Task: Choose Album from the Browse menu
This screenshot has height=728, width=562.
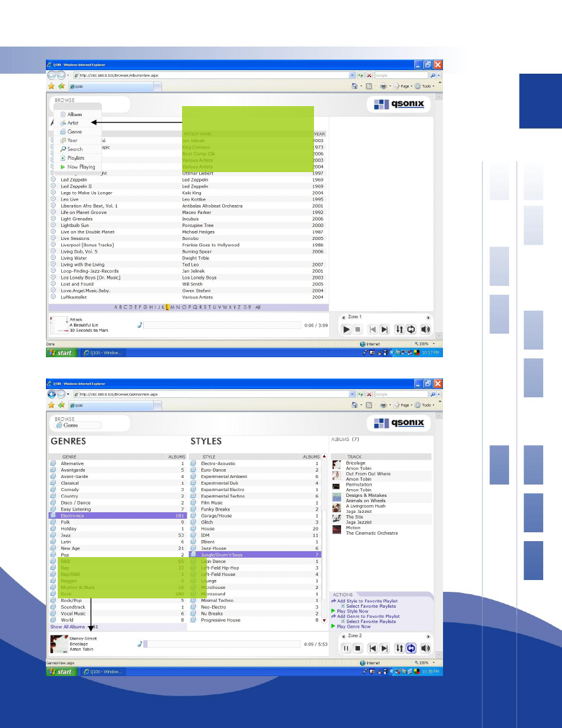Action: point(75,114)
